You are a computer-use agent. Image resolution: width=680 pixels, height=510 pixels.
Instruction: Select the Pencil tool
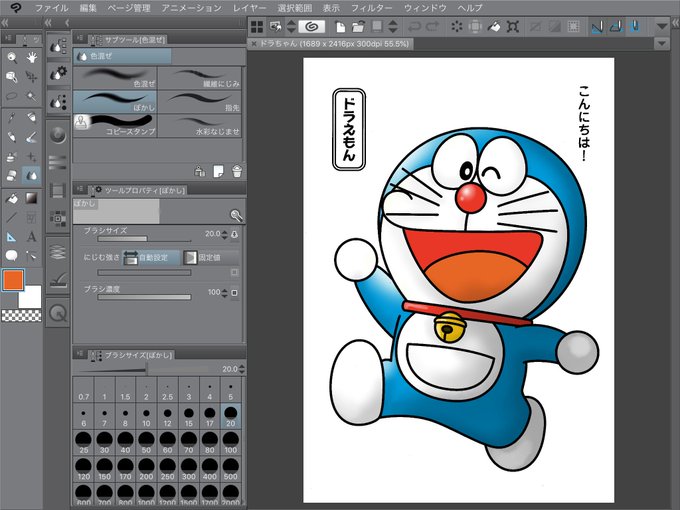(x=12, y=137)
